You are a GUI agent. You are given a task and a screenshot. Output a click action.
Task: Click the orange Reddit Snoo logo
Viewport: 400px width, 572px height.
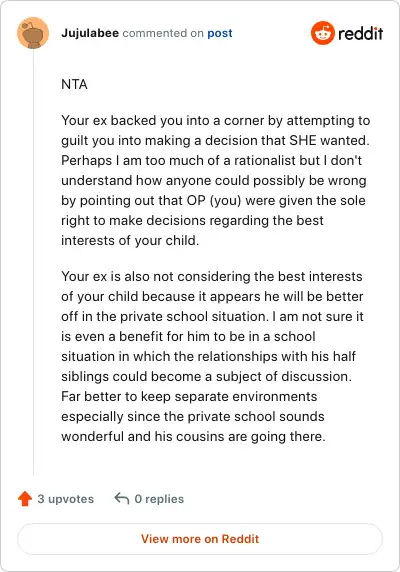point(322,33)
